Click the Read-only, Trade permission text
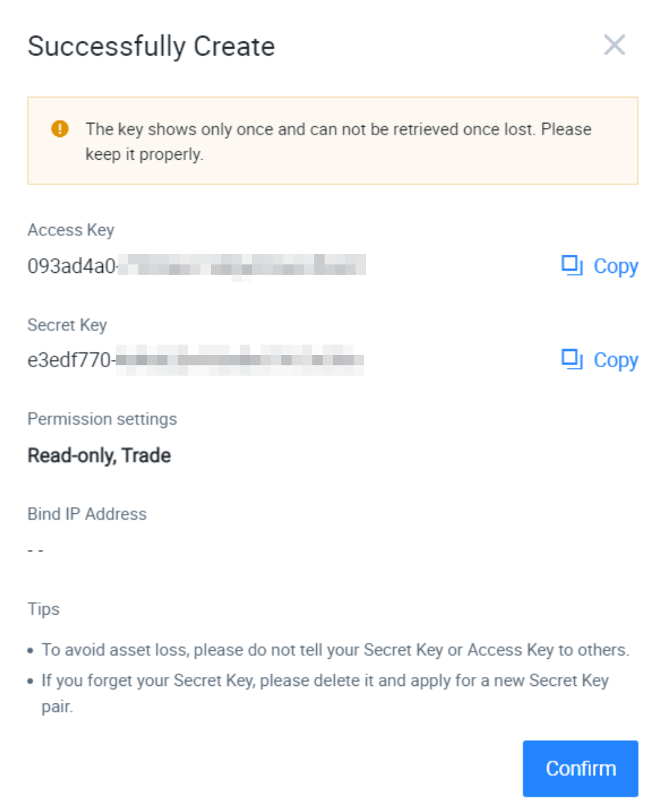Viewport: 657px width, 812px height. (x=99, y=455)
